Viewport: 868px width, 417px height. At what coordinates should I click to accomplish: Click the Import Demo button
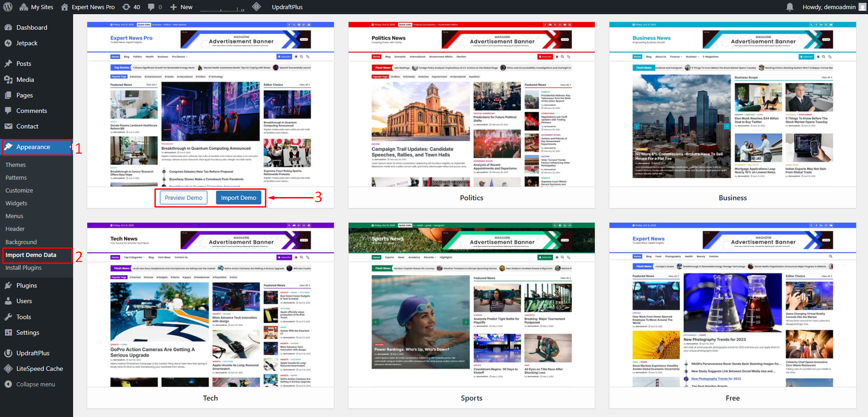pos(238,198)
